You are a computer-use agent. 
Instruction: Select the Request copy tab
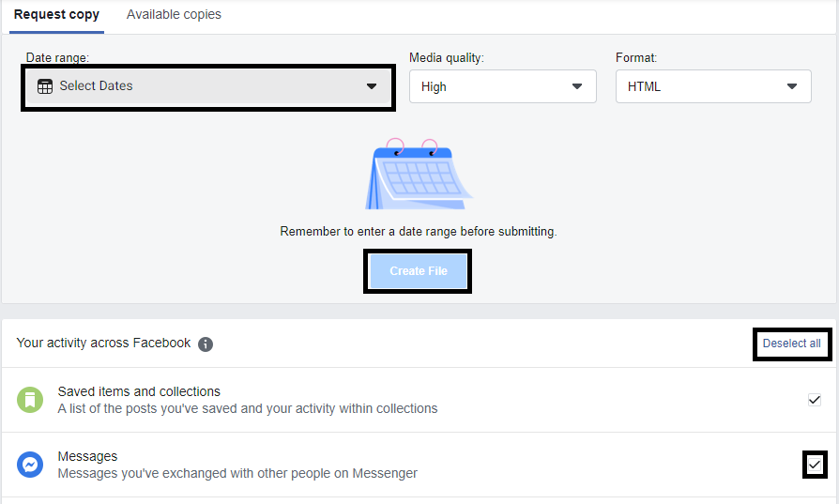(56, 15)
